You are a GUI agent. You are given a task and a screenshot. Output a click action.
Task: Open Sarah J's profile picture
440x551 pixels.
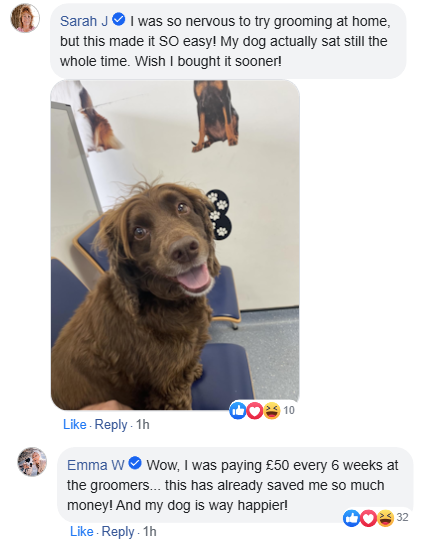pyautogui.click(x=25, y=18)
